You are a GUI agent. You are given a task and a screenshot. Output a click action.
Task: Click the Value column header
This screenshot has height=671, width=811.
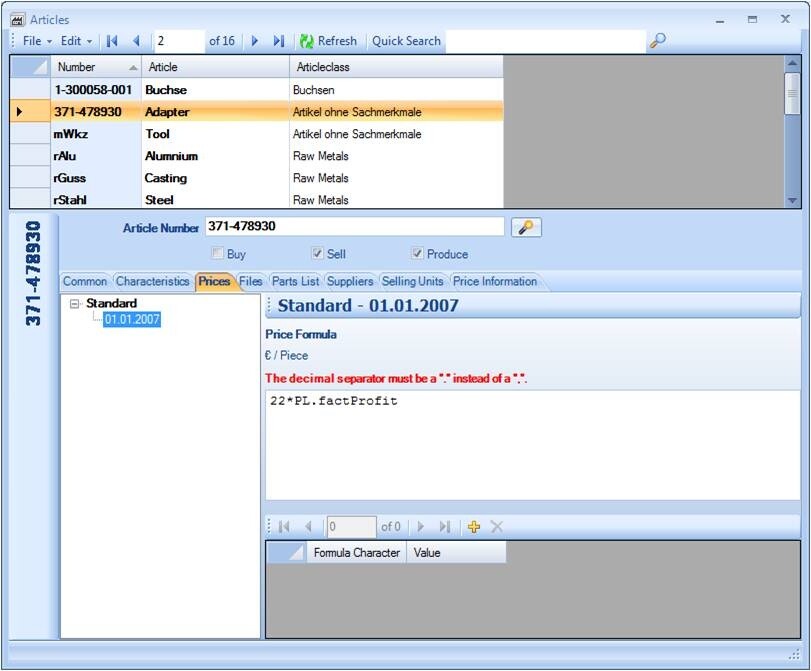[456, 553]
